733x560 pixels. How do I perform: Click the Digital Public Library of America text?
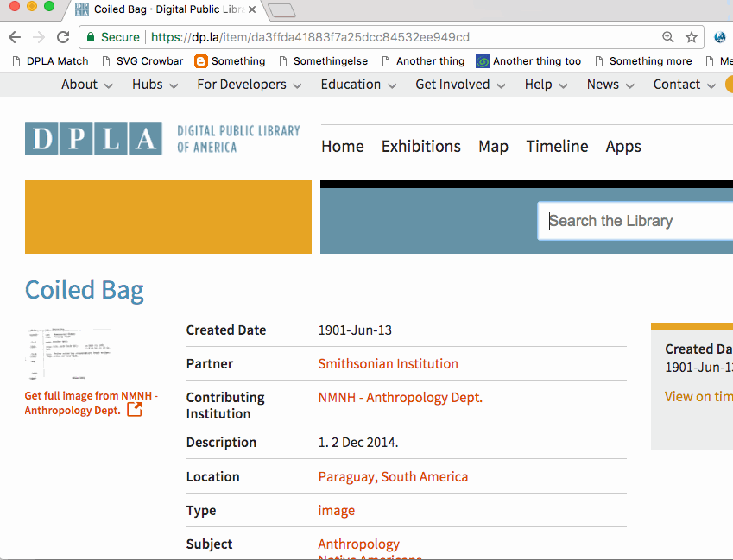coord(238,139)
